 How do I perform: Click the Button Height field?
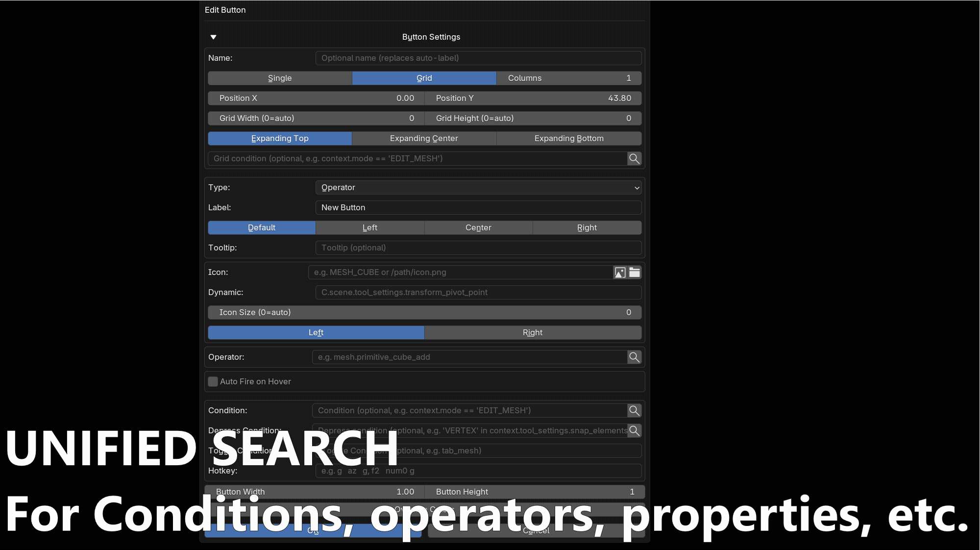pos(535,492)
